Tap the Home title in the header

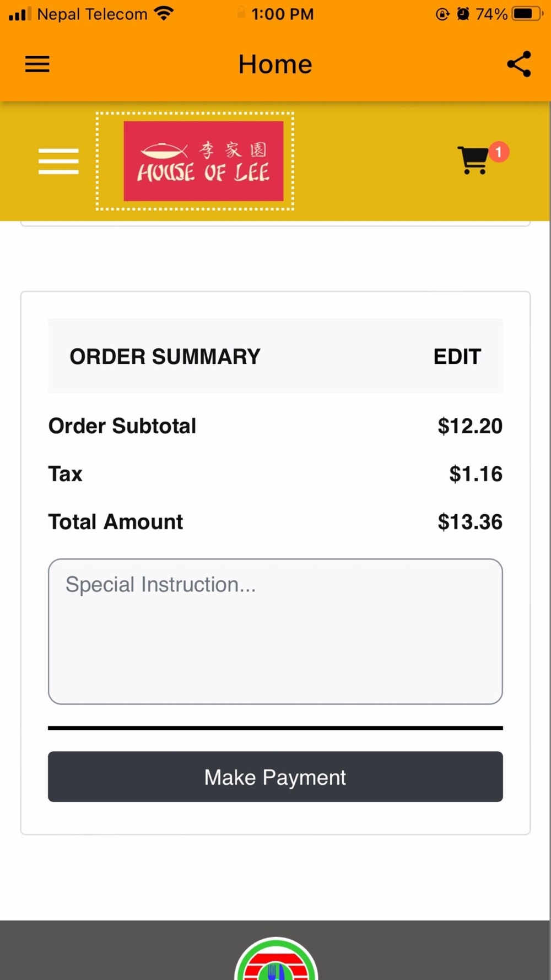(275, 64)
